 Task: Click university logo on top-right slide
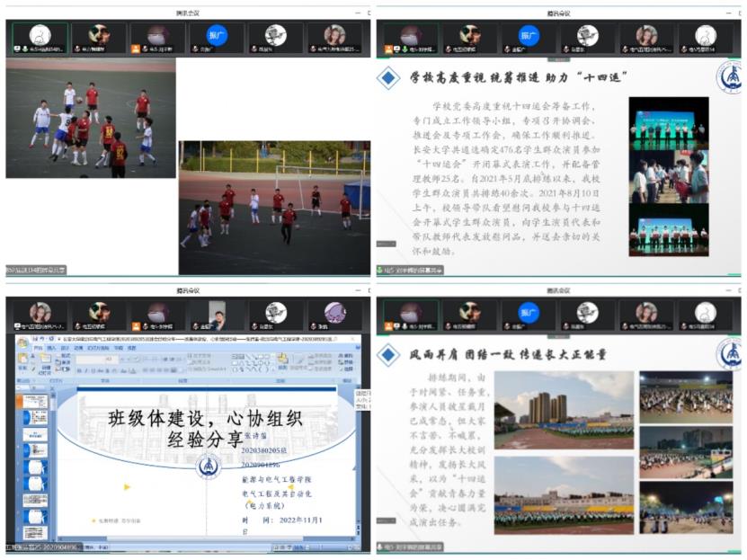(729, 78)
